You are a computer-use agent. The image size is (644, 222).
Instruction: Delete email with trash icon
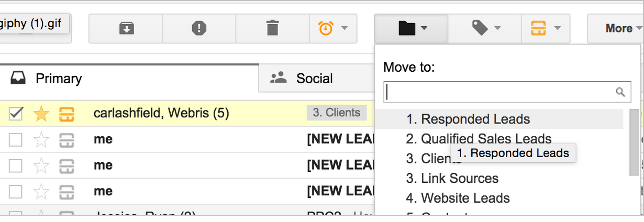coord(272,28)
